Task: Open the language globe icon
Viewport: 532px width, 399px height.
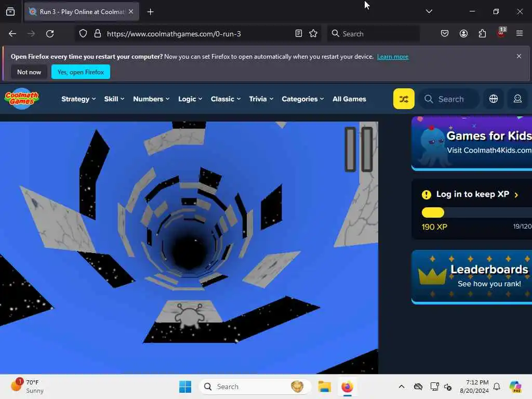Action: click(x=494, y=99)
